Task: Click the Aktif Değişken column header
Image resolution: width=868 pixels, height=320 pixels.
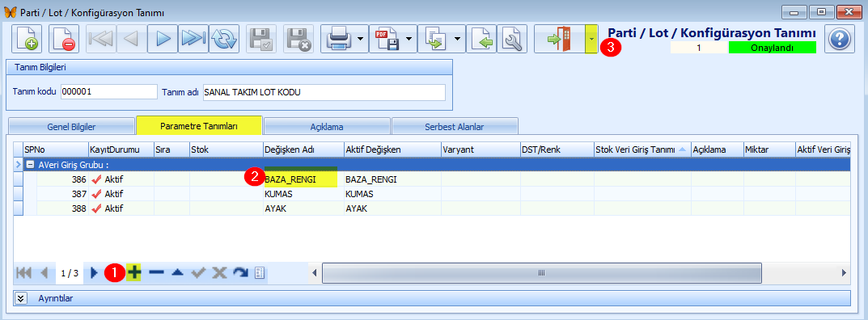Action: [x=392, y=149]
